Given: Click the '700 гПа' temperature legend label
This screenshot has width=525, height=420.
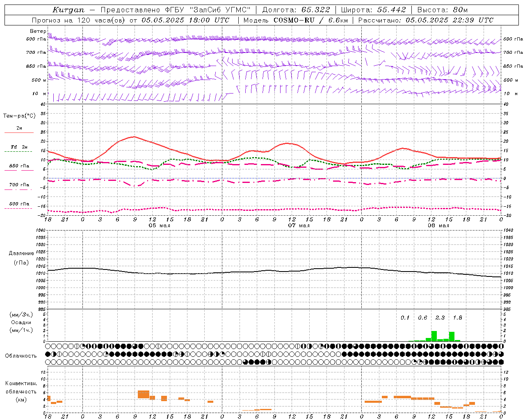Looking at the screenshot, I should 19,185.
